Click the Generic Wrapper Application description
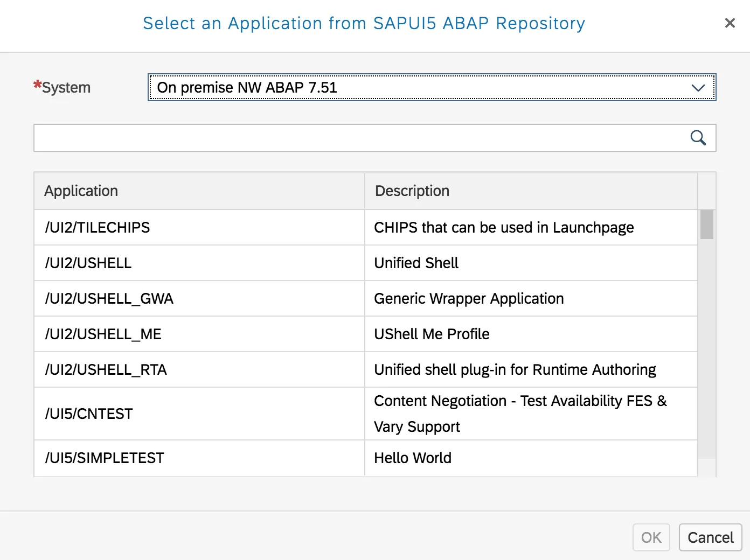750x560 pixels. (x=469, y=299)
